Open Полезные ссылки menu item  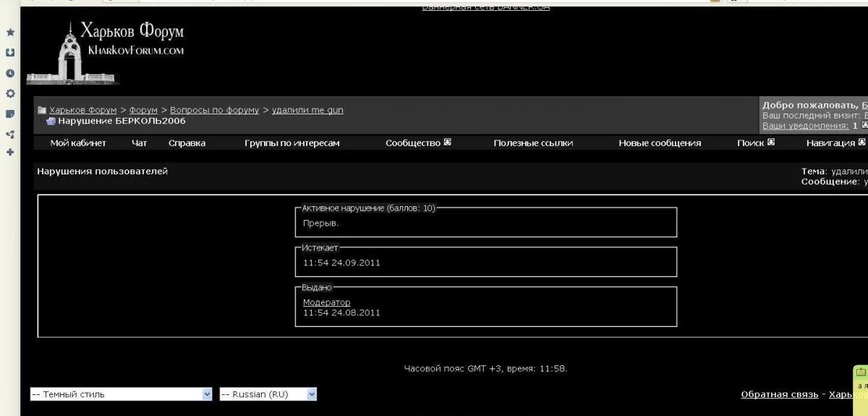[533, 143]
